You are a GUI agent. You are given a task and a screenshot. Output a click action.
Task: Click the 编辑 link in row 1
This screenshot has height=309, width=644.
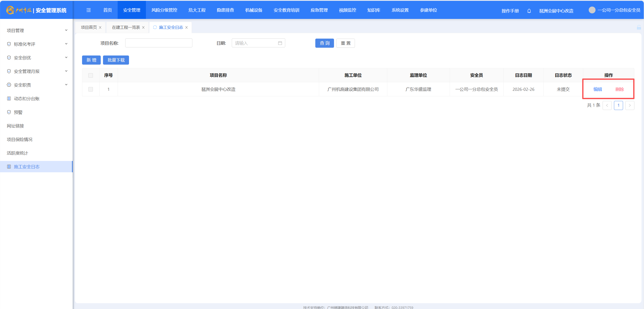[x=597, y=89]
